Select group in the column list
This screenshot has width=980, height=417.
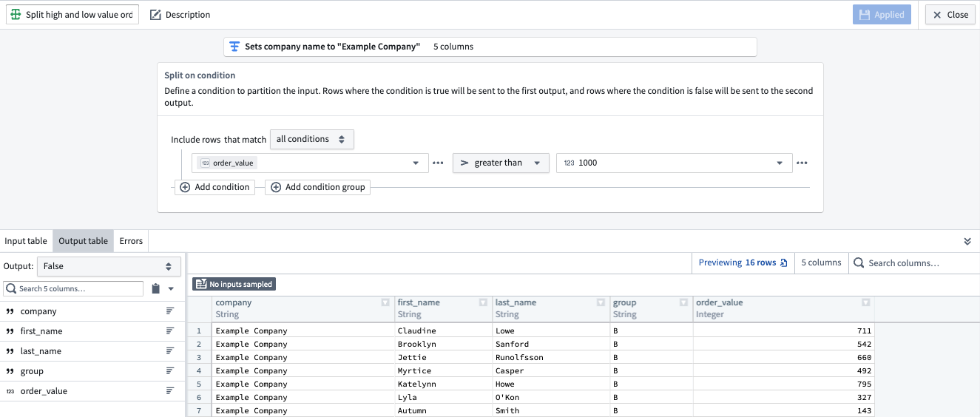92,371
